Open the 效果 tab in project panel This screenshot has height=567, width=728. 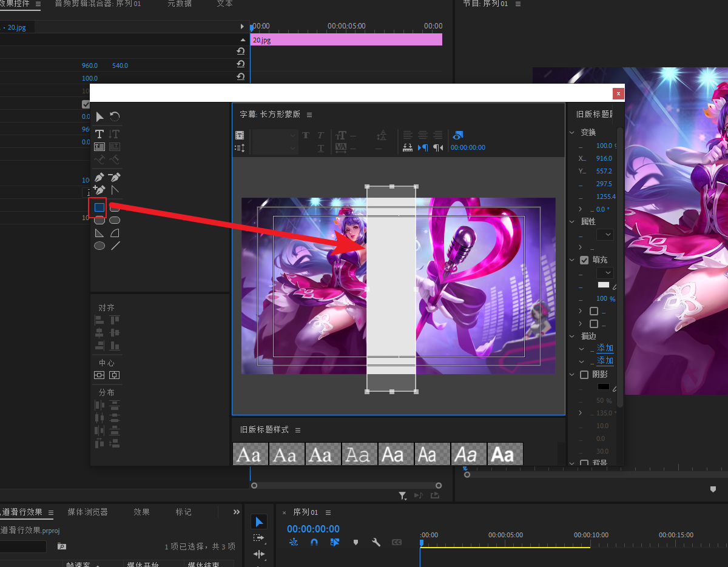point(142,512)
